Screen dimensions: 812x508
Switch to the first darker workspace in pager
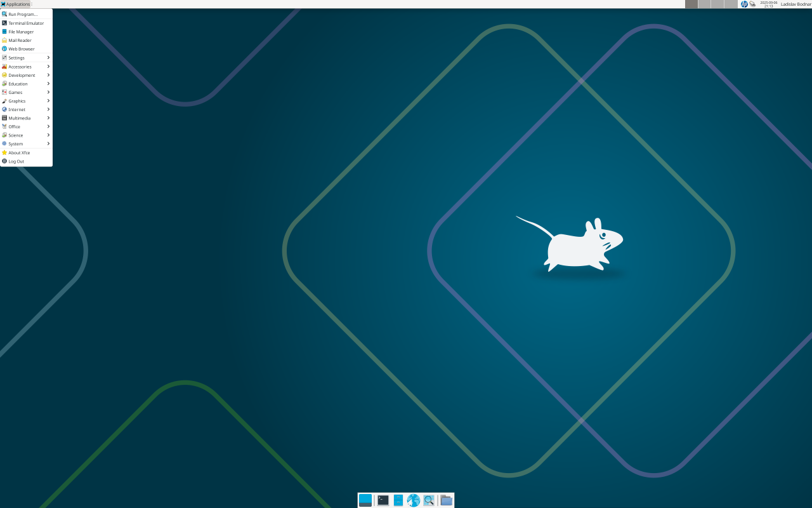coord(691,4)
